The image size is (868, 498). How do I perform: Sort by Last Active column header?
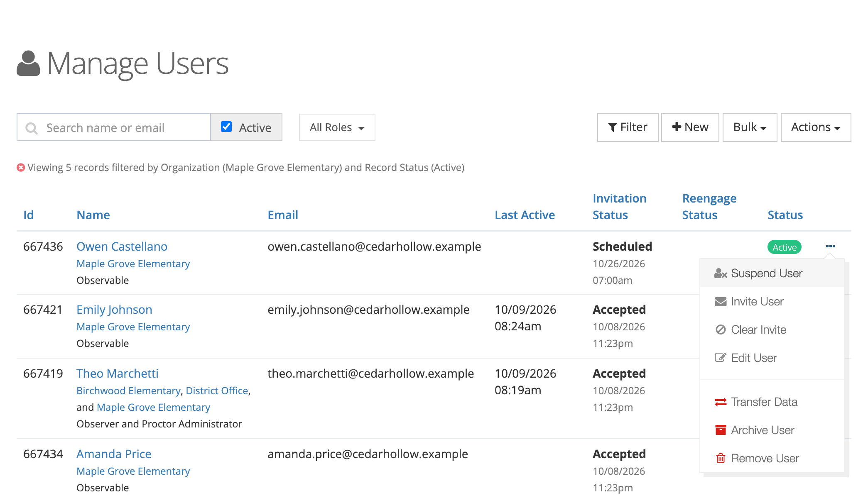[x=525, y=215]
